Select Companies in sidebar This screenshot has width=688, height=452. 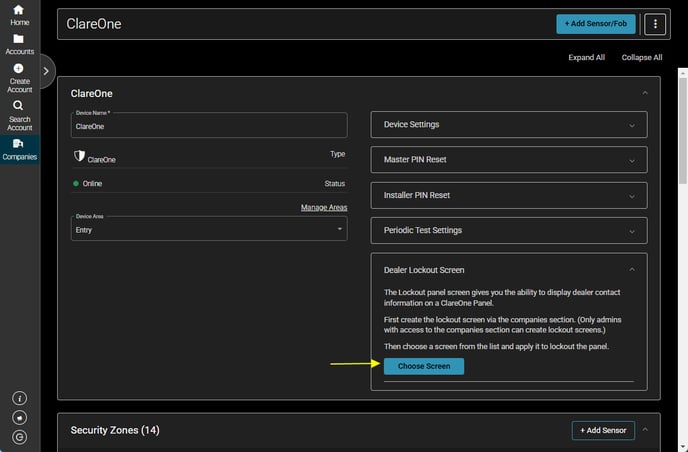click(20, 150)
